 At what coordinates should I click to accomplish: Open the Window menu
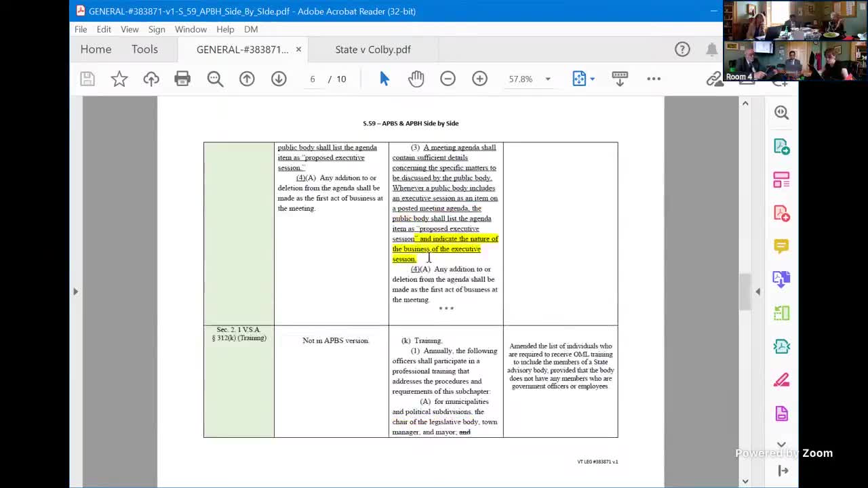191,29
